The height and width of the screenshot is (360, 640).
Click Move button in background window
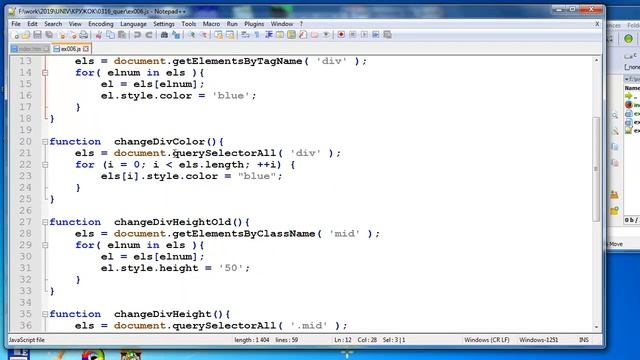pyautogui.click(x=616, y=244)
